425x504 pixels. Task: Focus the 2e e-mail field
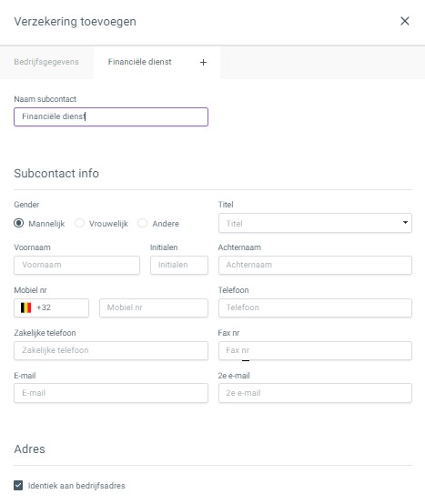[315, 393]
